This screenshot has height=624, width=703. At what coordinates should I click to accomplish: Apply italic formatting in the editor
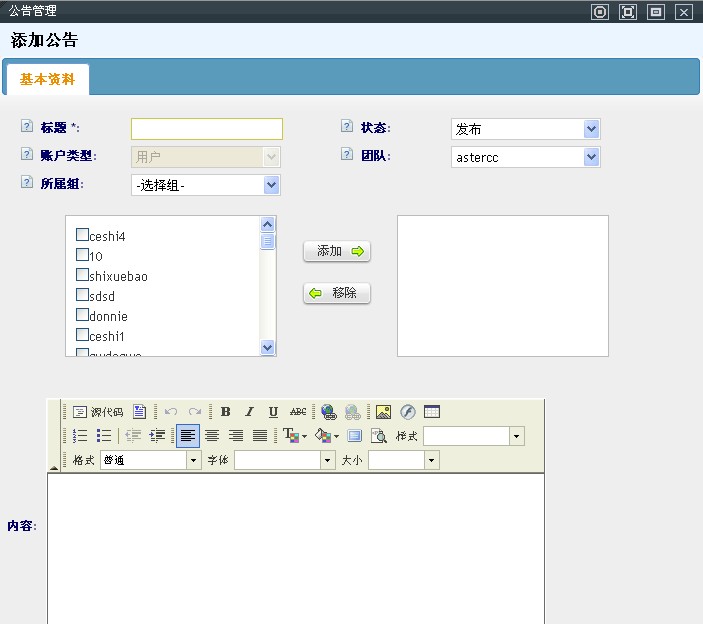point(249,412)
